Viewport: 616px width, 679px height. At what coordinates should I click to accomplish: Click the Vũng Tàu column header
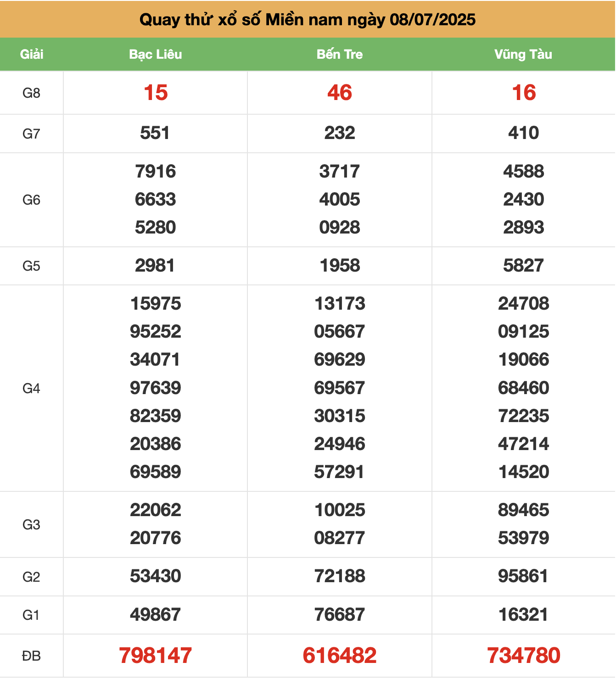523,54
